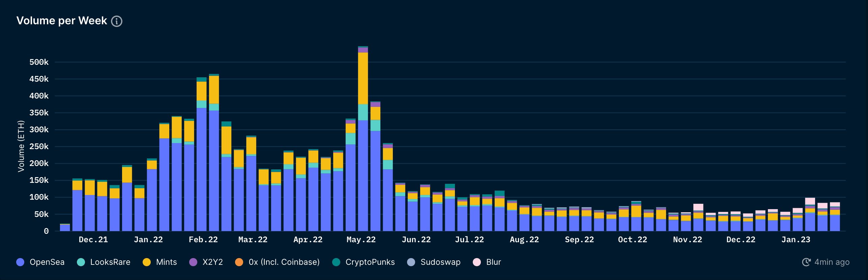Viewport: 868px width, 280px height.
Task: Click the 0x (Incl. Coinbase) orange dot
Action: click(x=239, y=262)
